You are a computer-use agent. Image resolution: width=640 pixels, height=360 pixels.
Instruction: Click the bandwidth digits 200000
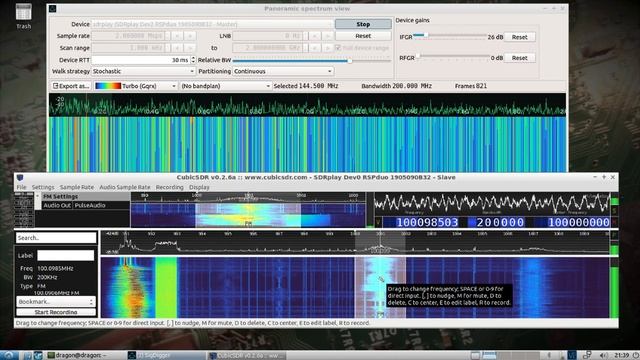pyautogui.click(x=500, y=222)
